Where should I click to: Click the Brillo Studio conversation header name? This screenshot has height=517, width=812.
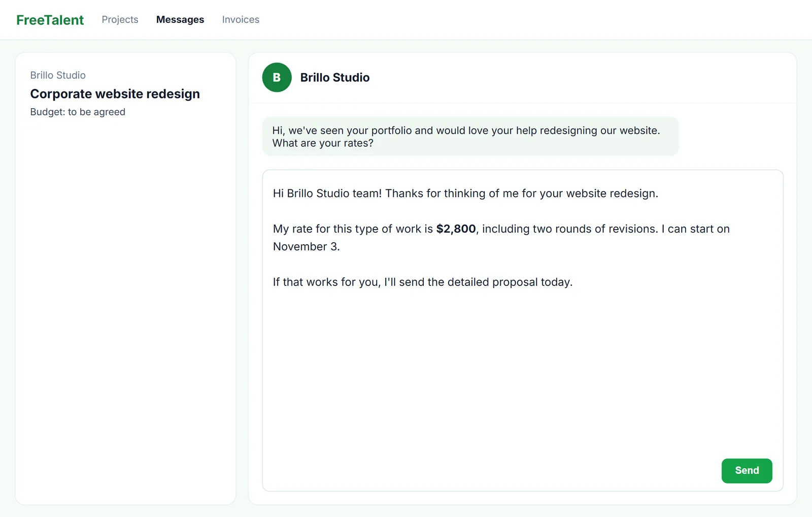[335, 78]
